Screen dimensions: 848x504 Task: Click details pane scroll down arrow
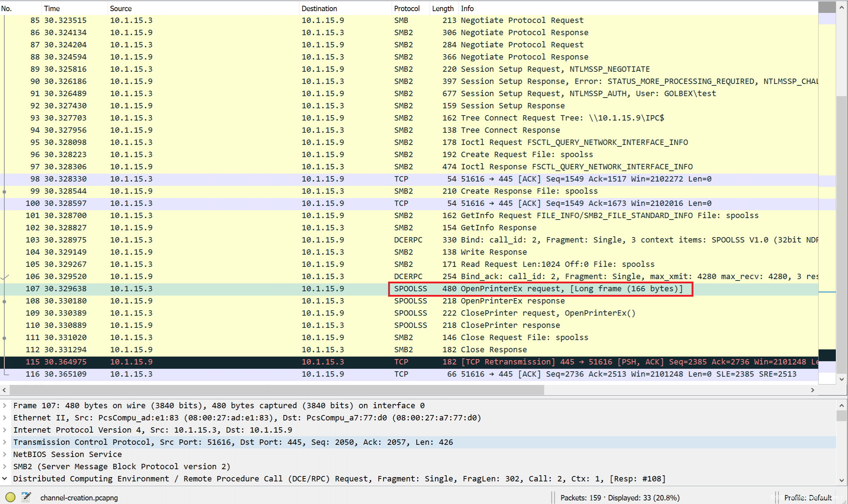(842, 480)
